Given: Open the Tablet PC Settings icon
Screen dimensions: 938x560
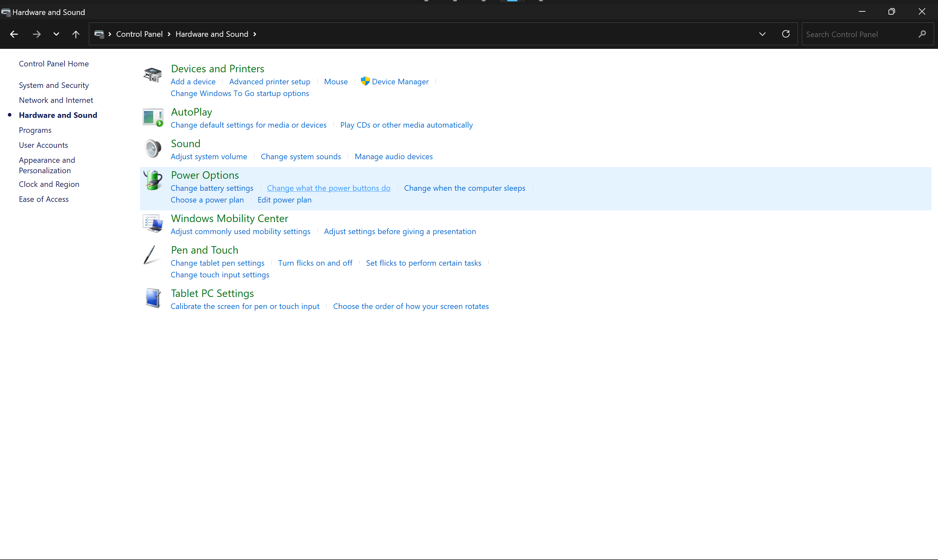Looking at the screenshot, I should tap(153, 298).
